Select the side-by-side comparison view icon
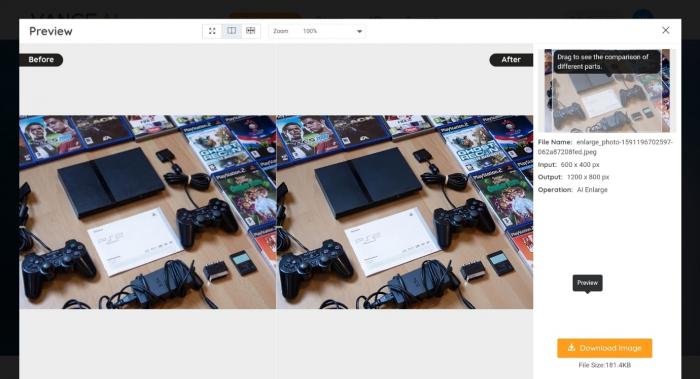Viewport: 700px width, 379px height. [x=232, y=31]
